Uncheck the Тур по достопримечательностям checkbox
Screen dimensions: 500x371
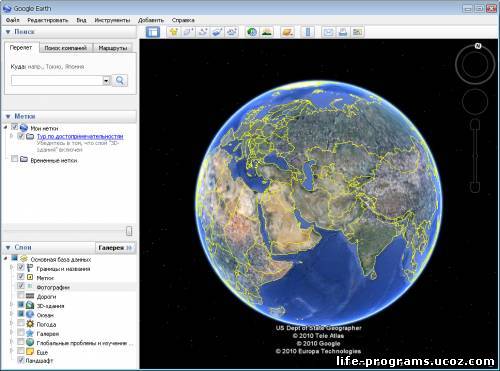21,136
